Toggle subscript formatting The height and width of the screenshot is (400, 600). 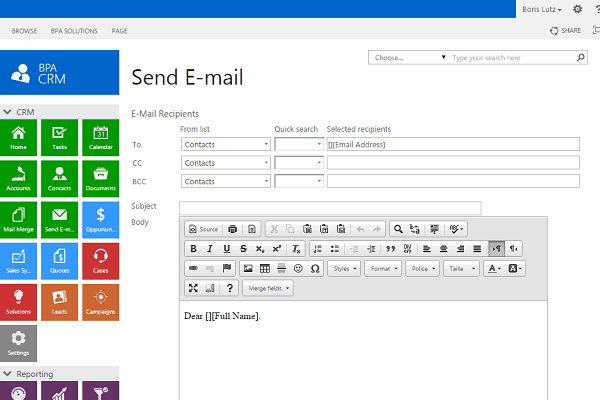click(x=260, y=249)
